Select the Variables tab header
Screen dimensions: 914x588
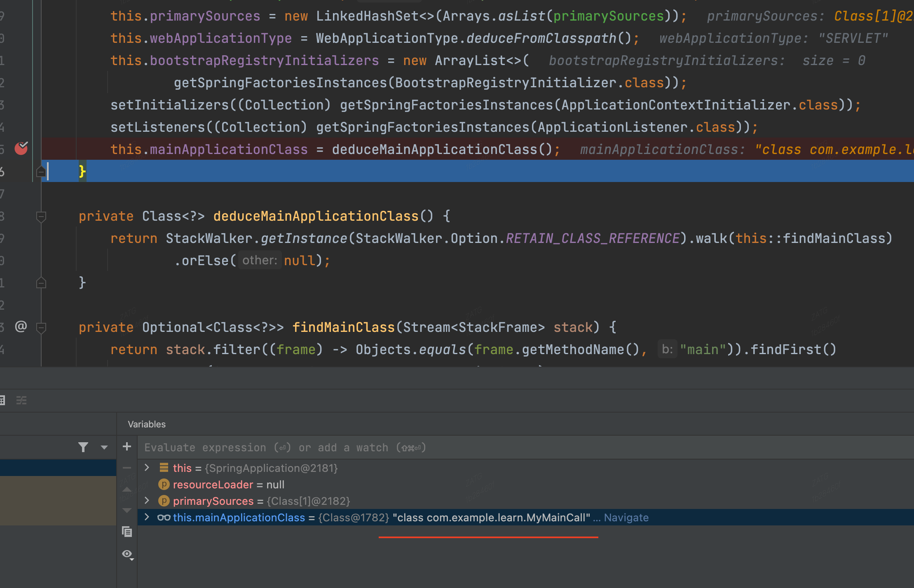(147, 424)
